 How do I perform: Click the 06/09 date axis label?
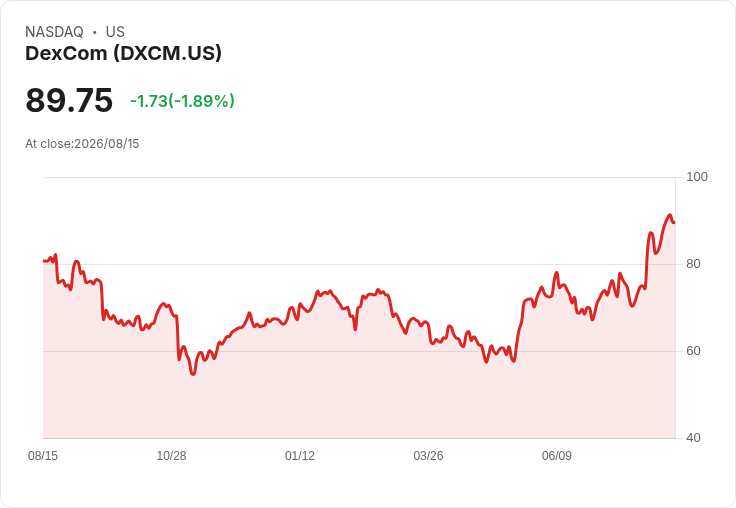tap(557, 455)
